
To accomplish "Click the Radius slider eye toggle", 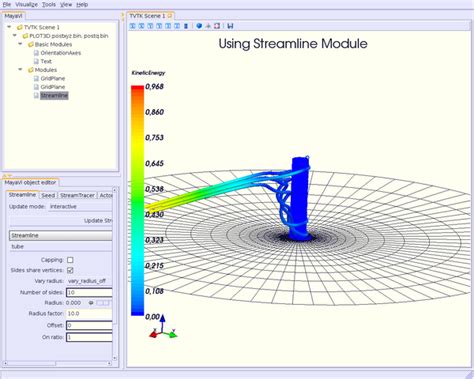I will click(x=91, y=303).
